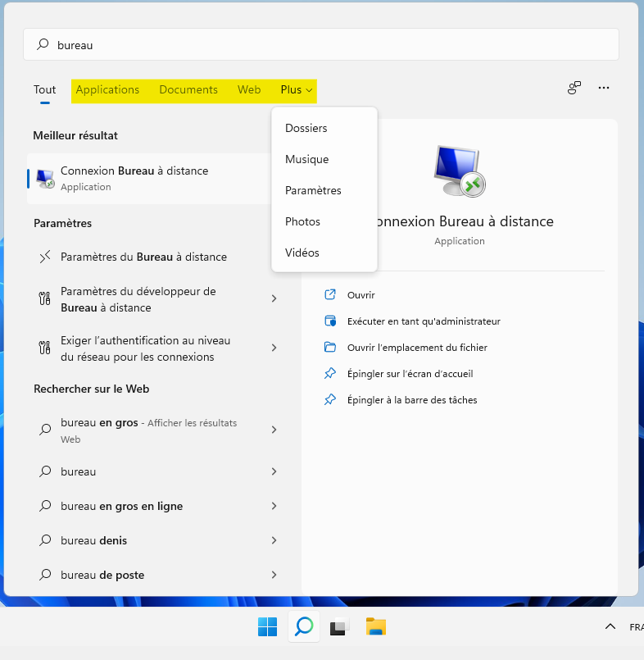Open File Explorer from the taskbar
The height and width of the screenshot is (660, 644).
(375, 627)
